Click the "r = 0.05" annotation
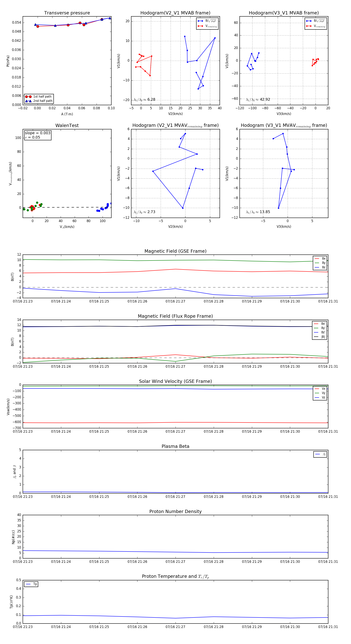 (33, 137)
